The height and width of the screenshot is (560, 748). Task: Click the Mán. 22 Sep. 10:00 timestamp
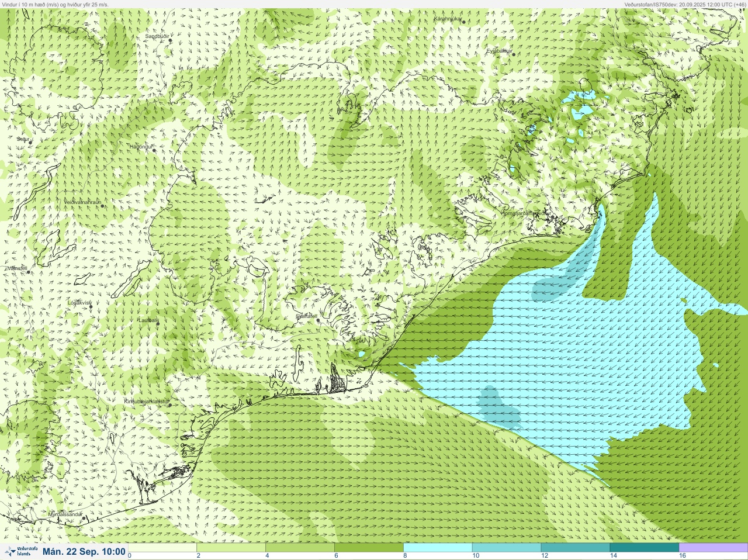coord(84,551)
